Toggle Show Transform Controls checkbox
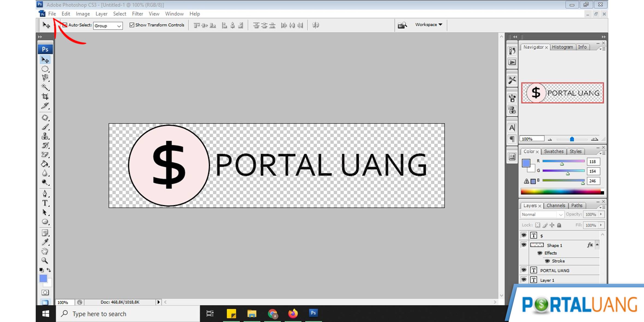 point(132,25)
